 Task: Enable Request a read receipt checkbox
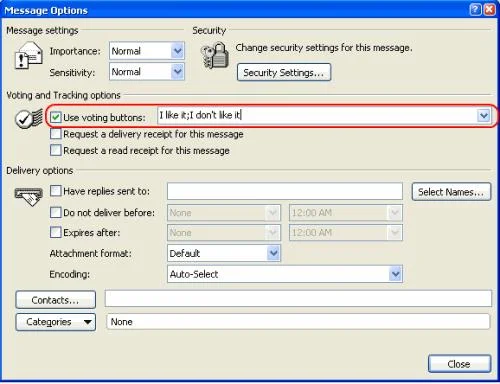tap(56, 150)
